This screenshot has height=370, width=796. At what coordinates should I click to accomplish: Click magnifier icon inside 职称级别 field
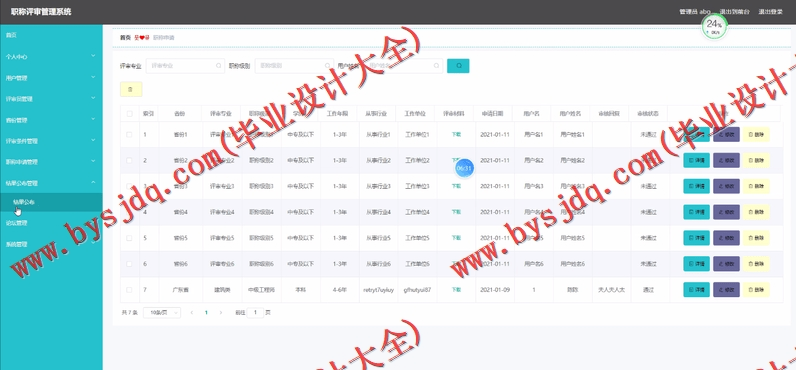click(x=327, y=66)
